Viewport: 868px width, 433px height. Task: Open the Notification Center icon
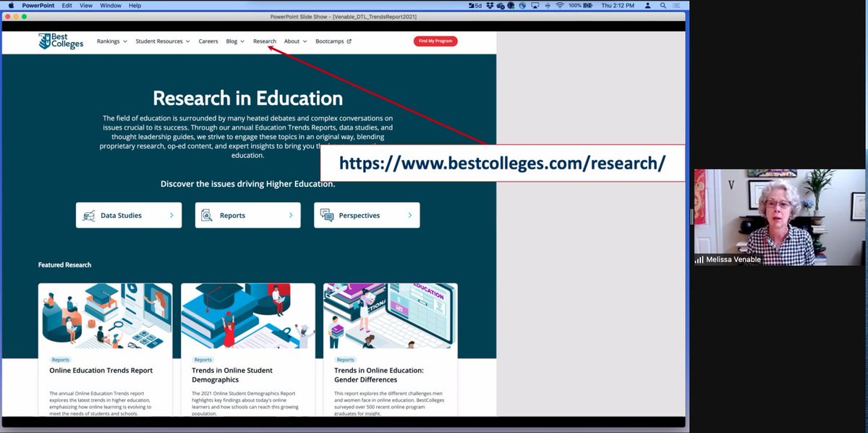677,5
